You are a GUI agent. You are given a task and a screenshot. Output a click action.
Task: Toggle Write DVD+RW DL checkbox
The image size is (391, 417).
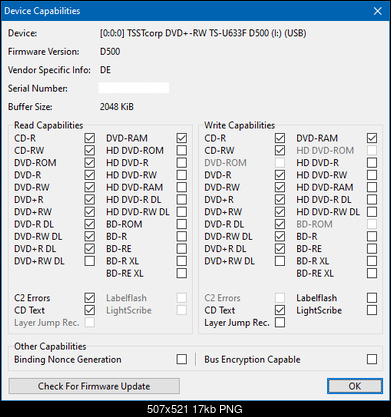[x=280, y=261]
